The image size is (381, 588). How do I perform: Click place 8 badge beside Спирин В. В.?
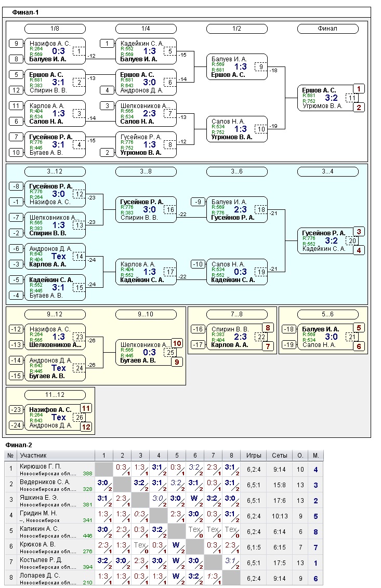point(268,328)
